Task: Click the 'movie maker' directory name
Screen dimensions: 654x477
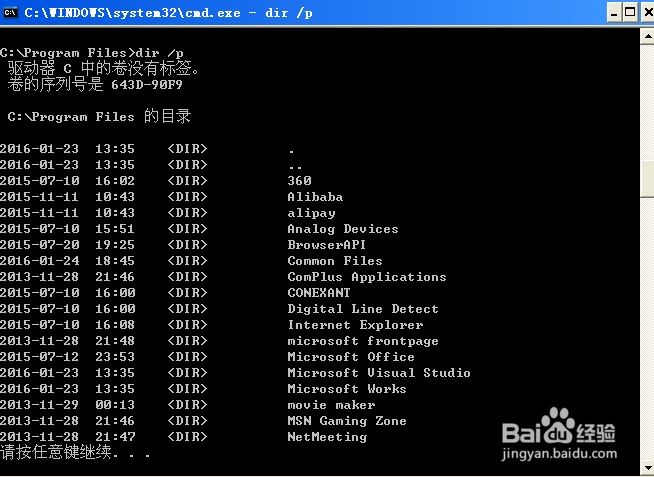Action: [331, 405]
